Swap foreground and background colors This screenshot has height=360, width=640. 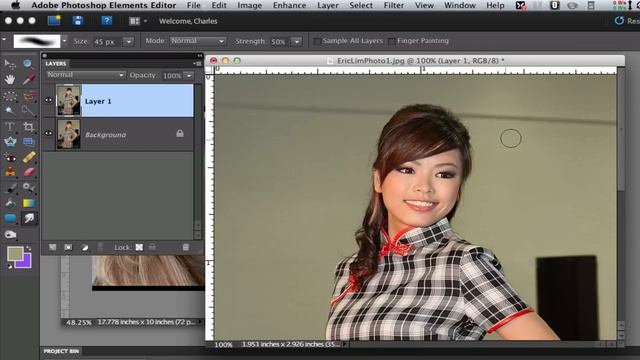click(x=29, y=248)
